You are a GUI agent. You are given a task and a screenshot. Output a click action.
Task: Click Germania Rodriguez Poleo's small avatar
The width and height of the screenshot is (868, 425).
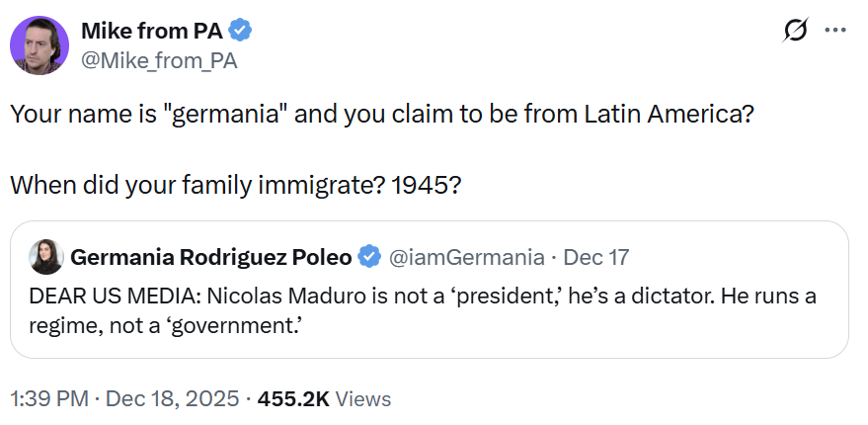46,257
